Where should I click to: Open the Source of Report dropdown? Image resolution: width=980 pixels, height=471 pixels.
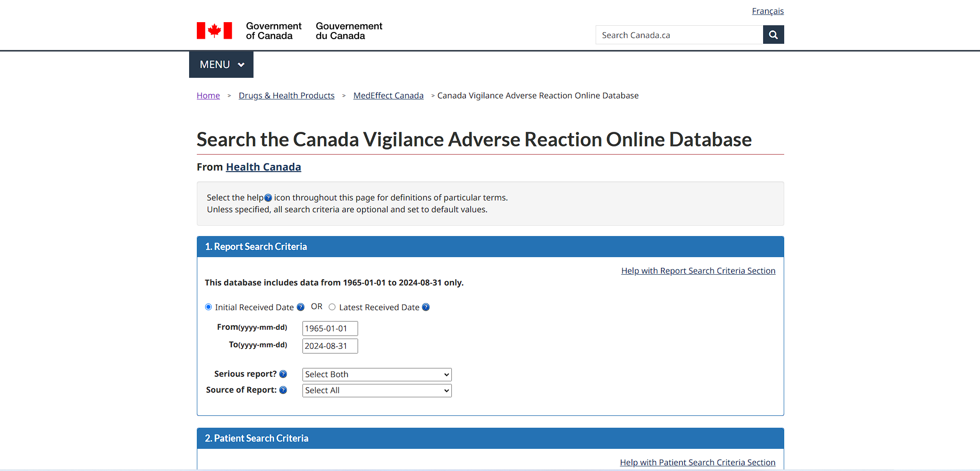tap(377, 391)
